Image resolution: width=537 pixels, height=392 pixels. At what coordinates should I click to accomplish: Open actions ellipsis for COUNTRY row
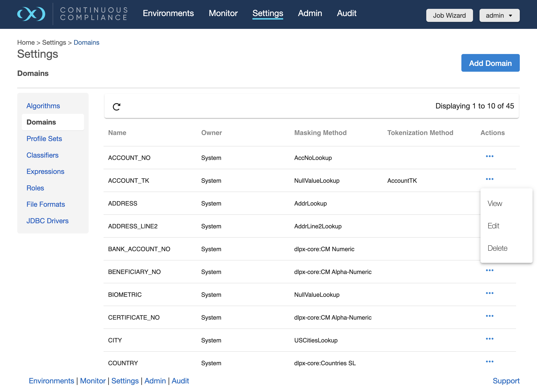pos(489,362)
